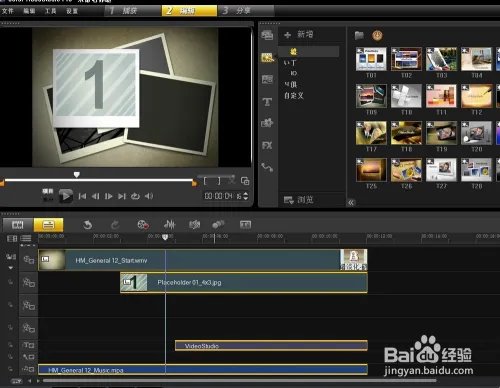This screenshot has height=388, width=500.
Task: Open the 工具 menu
Action: [51, 11]
